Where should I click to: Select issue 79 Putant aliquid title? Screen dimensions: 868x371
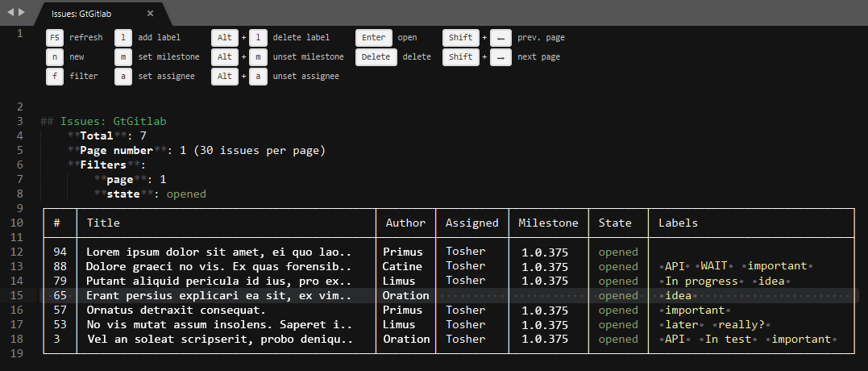[x=218, y=281]
